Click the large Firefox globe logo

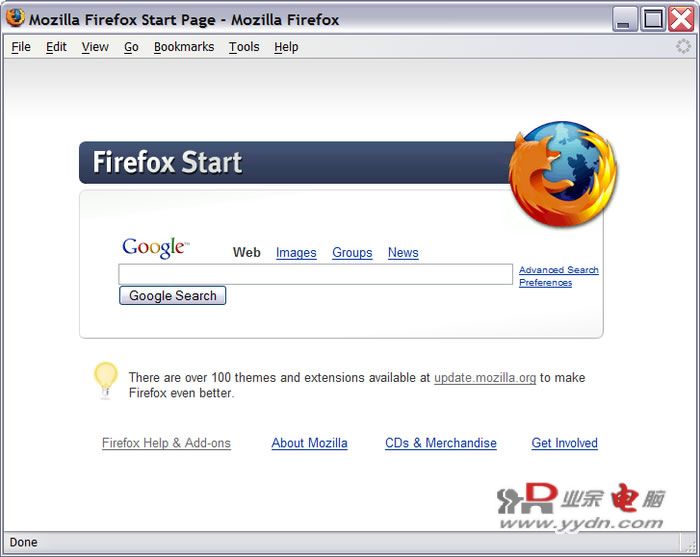[x=562, y=173]
